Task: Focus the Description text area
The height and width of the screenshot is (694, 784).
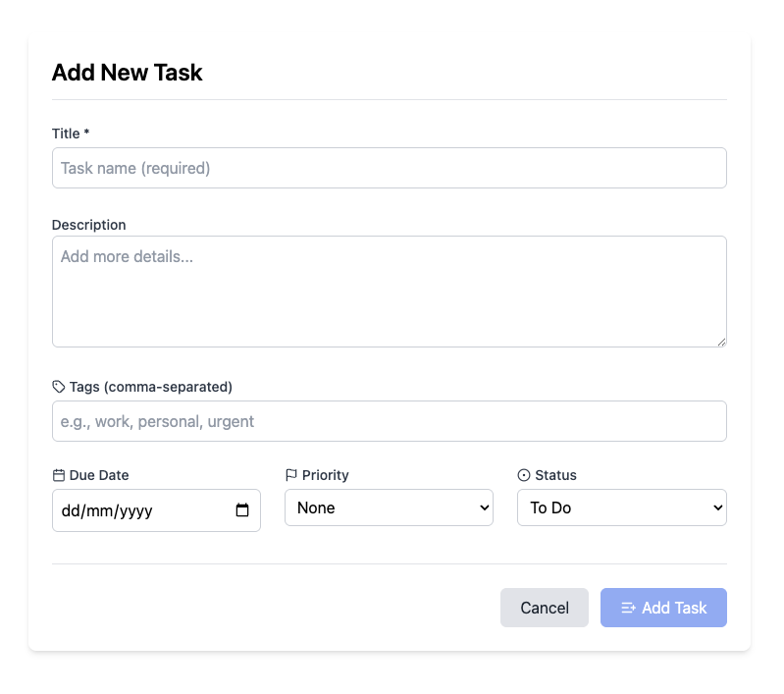Action: tap(389, 292)
